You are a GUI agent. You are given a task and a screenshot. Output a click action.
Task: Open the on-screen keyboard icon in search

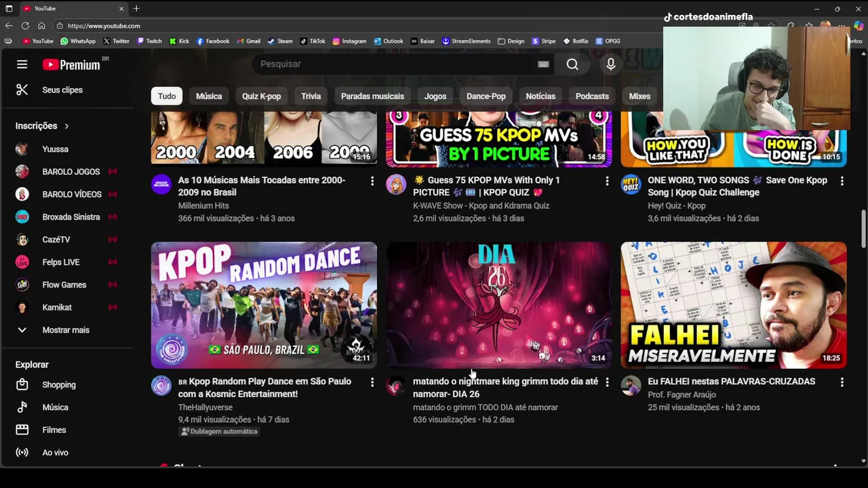[543, 64]
